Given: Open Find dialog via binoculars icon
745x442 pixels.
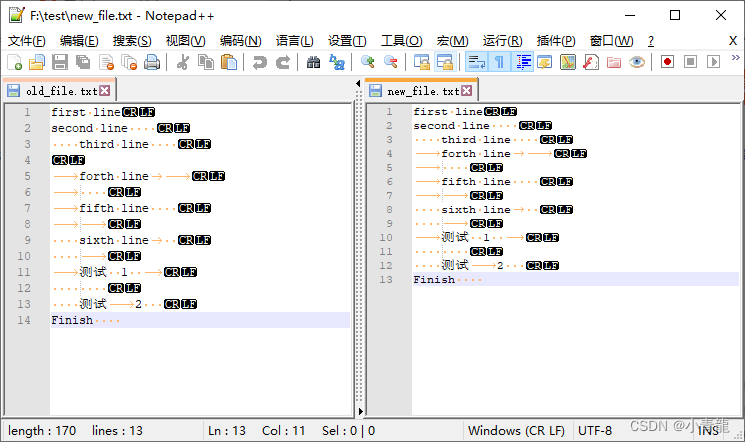Looking at the screenshot, I should click(313, 62).
